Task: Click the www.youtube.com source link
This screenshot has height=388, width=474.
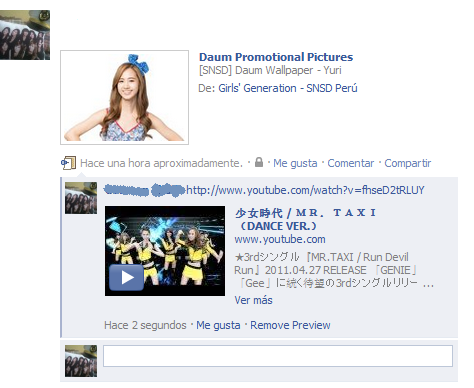Action: click(280, 239)
